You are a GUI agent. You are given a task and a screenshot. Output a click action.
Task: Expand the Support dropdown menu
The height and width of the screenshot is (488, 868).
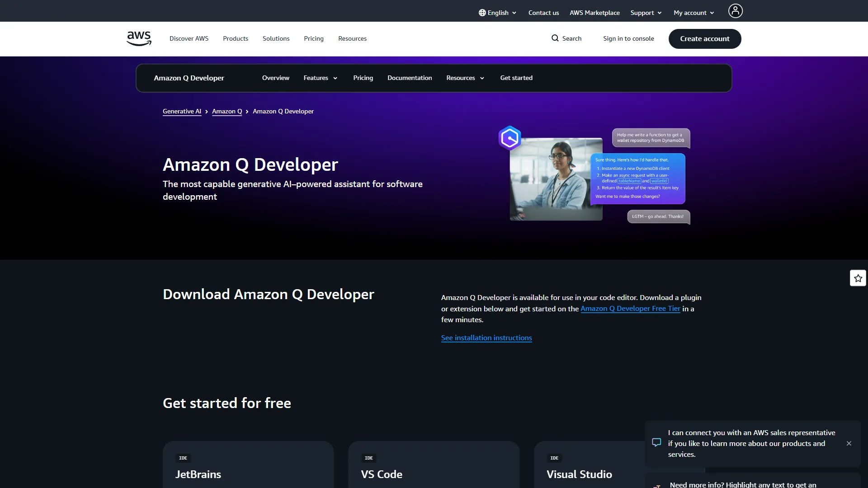click(x=646, y=13)
